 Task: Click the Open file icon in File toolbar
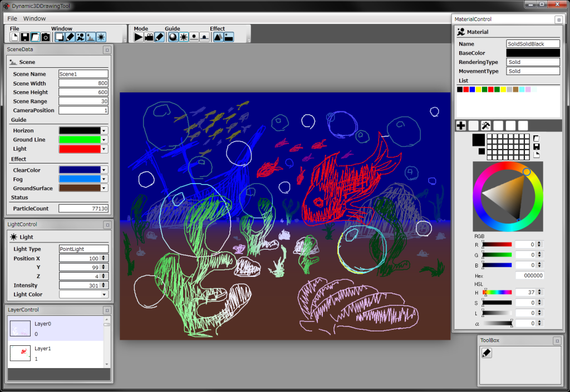[x=35, y=37]
